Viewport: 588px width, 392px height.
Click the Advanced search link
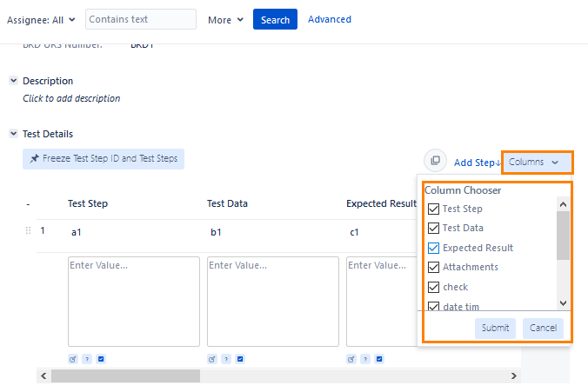[x=330, y=19]
